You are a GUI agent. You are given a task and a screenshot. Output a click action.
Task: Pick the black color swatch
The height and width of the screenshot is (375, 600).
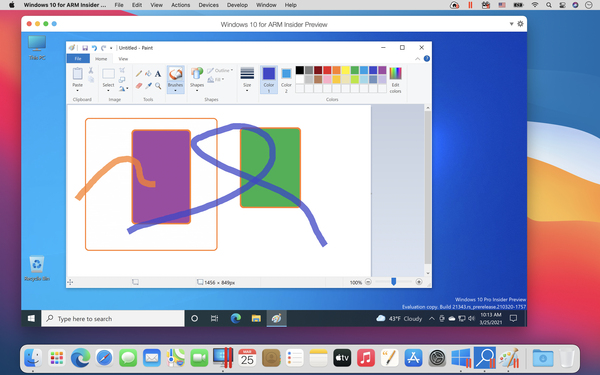[x=300, y=70]
